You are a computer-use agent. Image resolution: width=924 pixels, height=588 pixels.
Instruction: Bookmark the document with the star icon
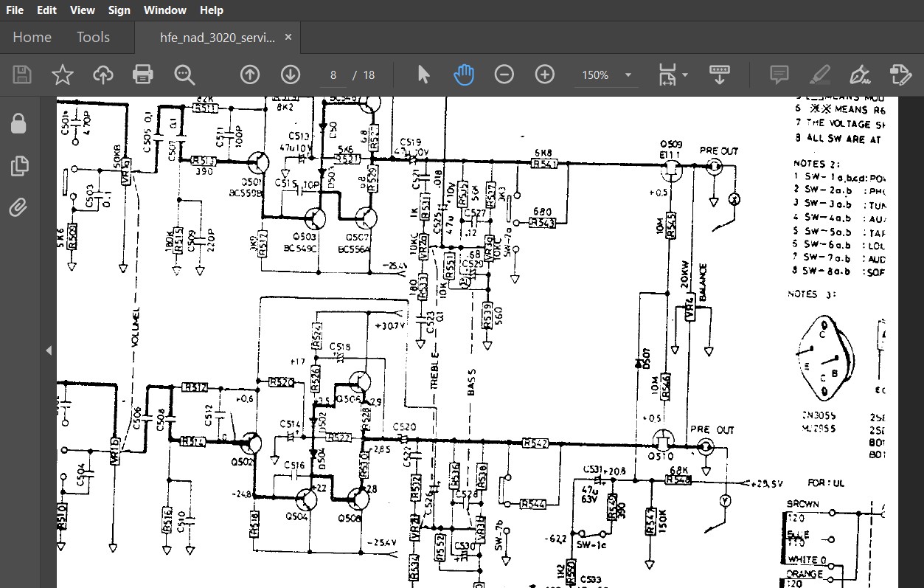coord(63,75)
